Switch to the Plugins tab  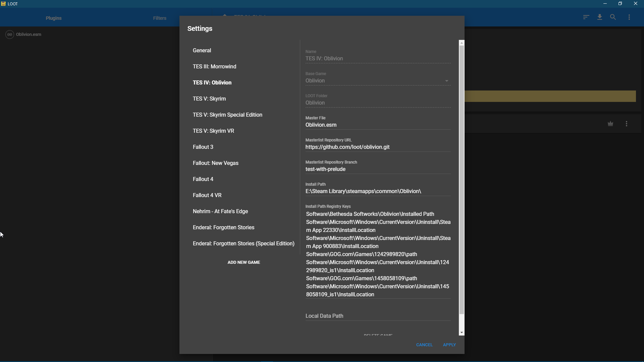tap(53, 18)
